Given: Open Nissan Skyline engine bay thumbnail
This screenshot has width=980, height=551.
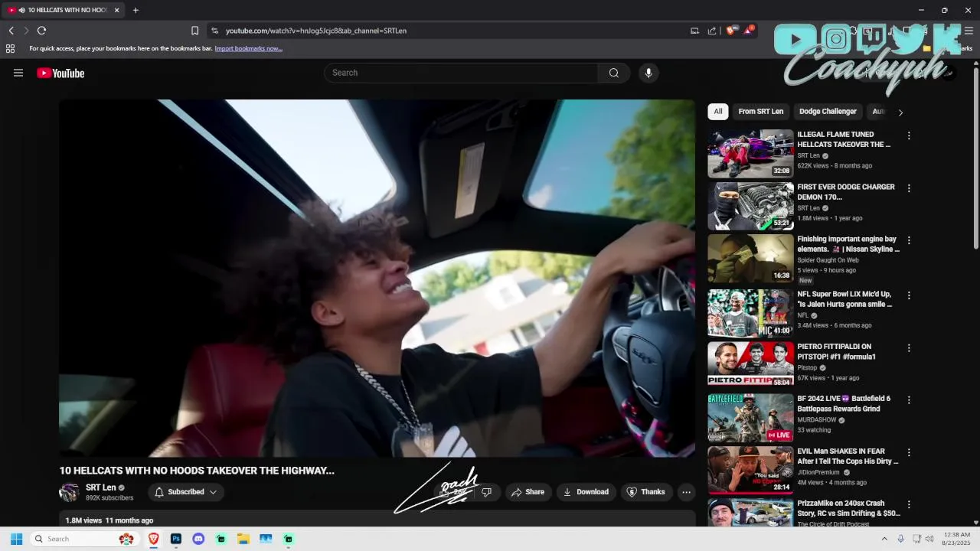Looking at the screenshot, I should click(x=750, y=258).
